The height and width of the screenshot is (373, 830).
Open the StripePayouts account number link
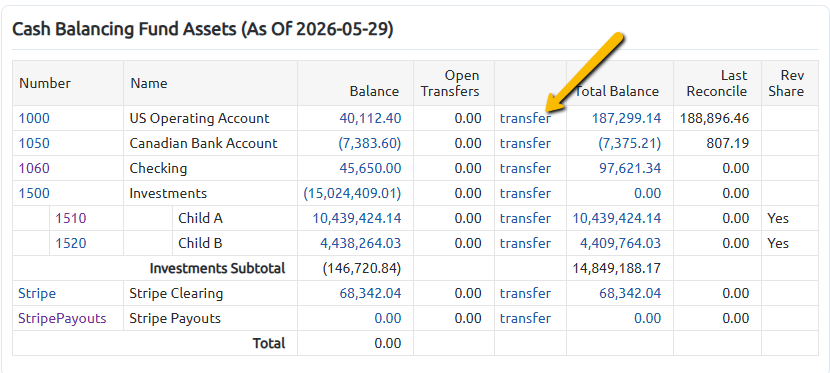point(62,319)
